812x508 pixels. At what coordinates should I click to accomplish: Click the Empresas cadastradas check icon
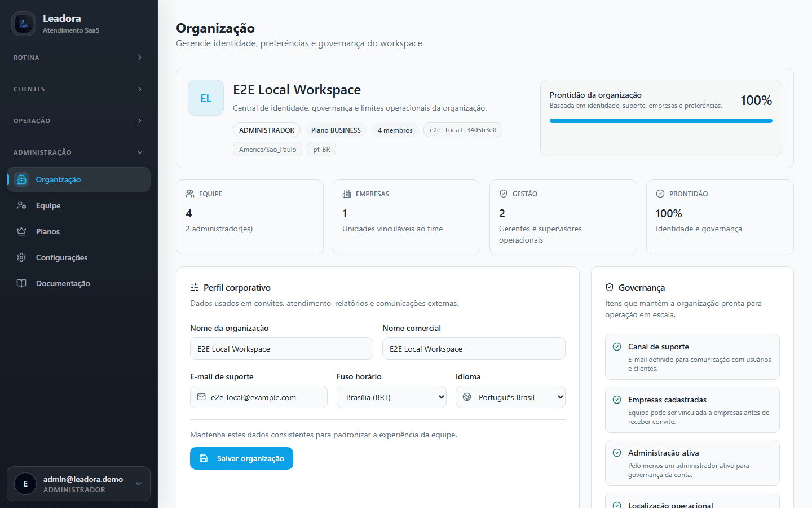click(617, 400)
